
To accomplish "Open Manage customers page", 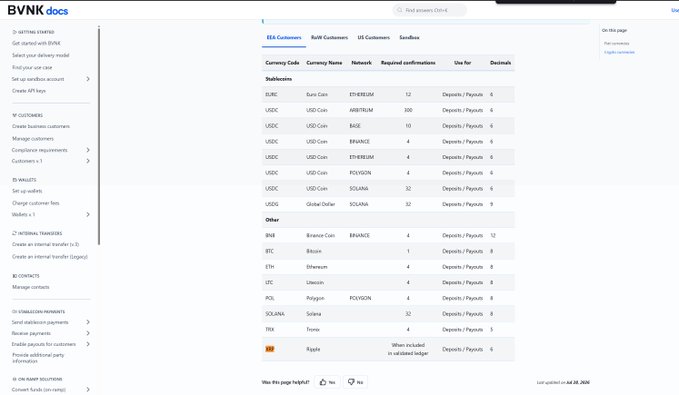I will (x=33, y=139).
